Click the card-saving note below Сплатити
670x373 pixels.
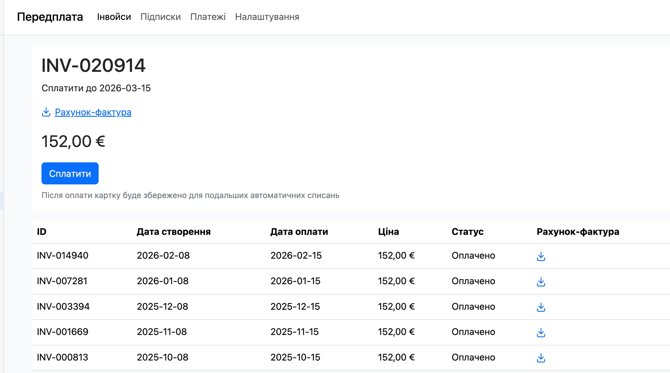pos(190,195)
